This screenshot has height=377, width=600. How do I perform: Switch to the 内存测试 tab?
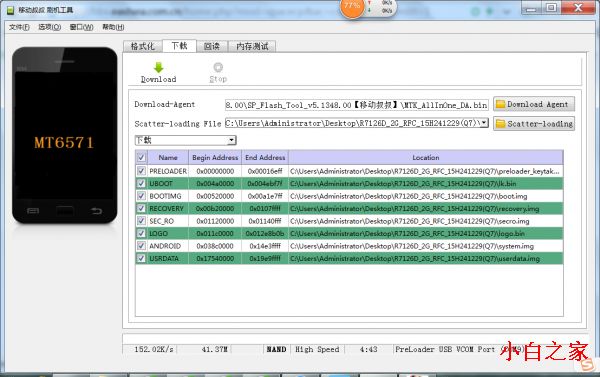[x=252, y=46]
